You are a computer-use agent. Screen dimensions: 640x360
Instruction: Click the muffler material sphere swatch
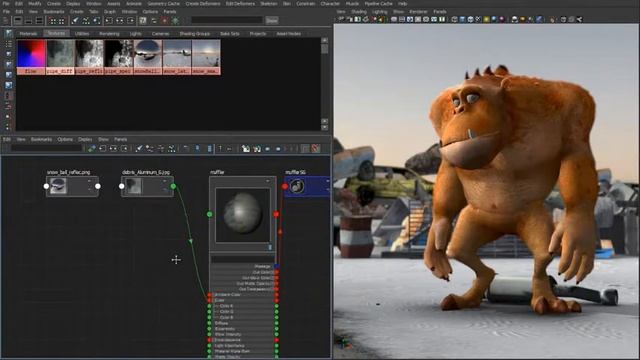pos(242,214)
